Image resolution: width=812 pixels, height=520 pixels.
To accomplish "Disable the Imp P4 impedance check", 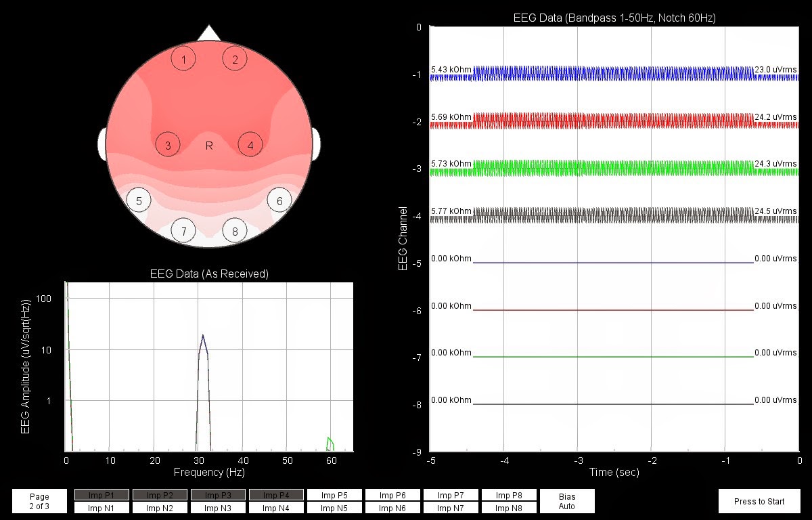I will [x=276, y=495].
